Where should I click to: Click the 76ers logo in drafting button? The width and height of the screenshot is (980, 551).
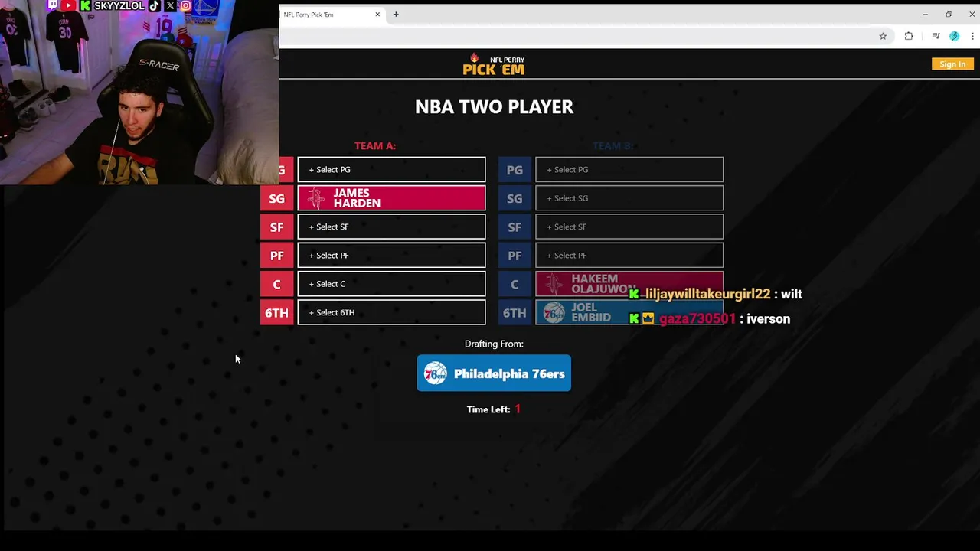(436, 373)
